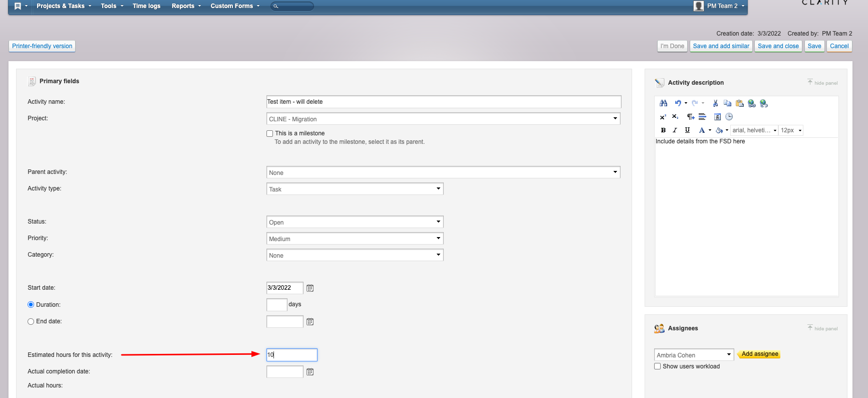Click the Redo arrow in the editor toolbar
This screenshot has width=868, height=398.
pyautogui.click(x=695, y=103)
